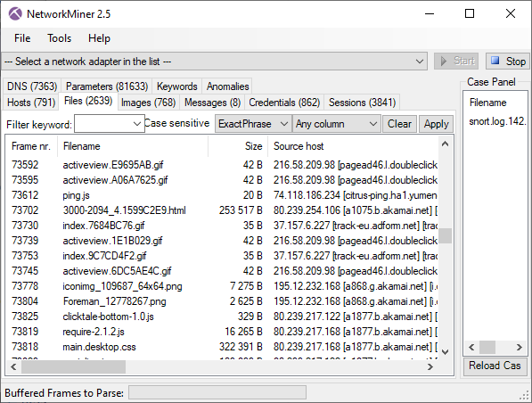Sort by the Filename column header

click(x=133, y=146)
